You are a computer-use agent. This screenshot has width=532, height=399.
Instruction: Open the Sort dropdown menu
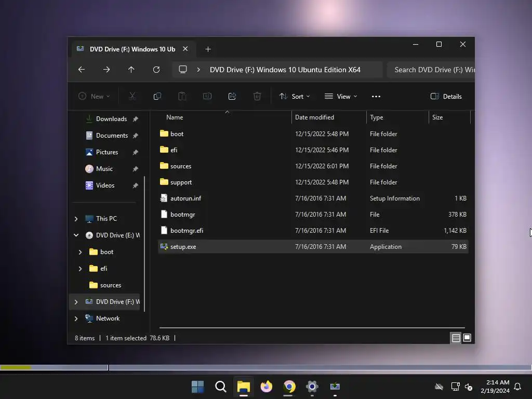(295, 96)
